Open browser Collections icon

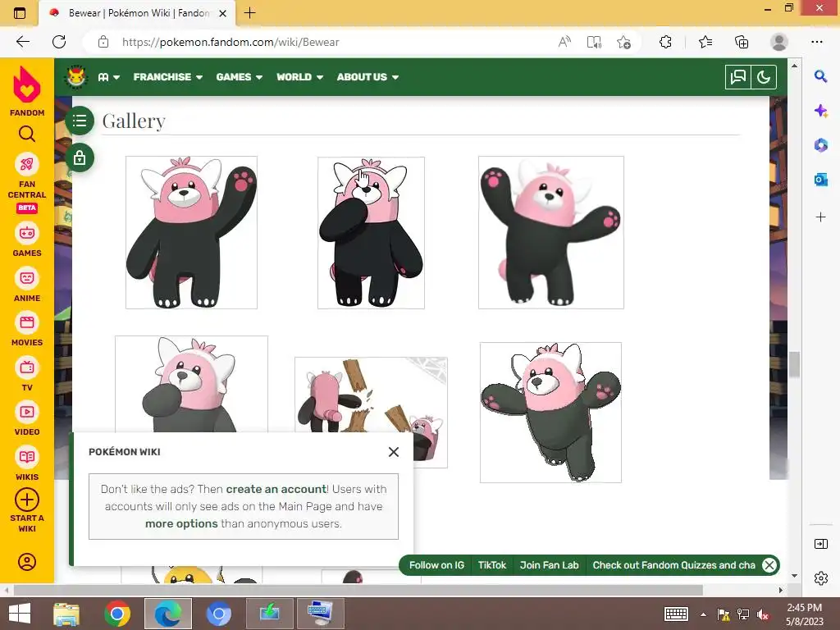[x=742, y=42]
